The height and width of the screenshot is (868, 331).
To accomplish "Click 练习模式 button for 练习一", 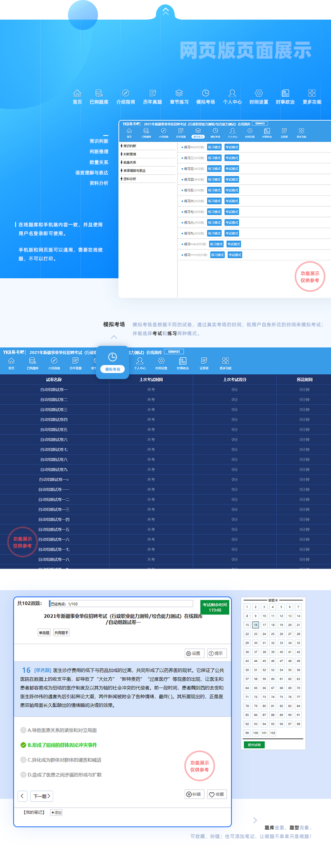I will tap(214, 147).
